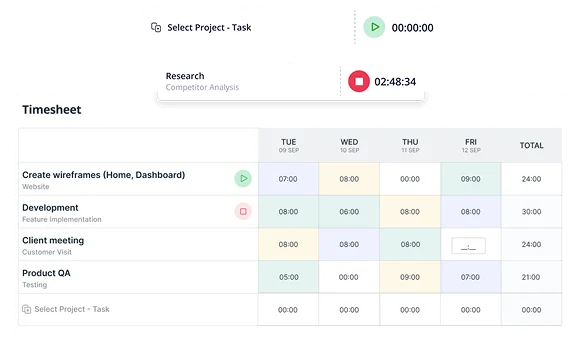The height and width of the screenshot is (363, 583).
Task: Select the WED 10 SEP column header
Action: 349,145
